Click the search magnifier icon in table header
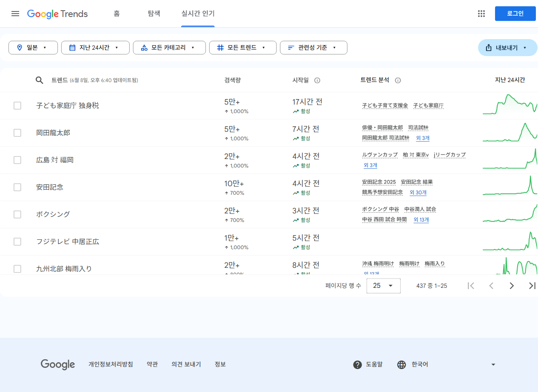The image size is (538, 392). tap(40, 80)
